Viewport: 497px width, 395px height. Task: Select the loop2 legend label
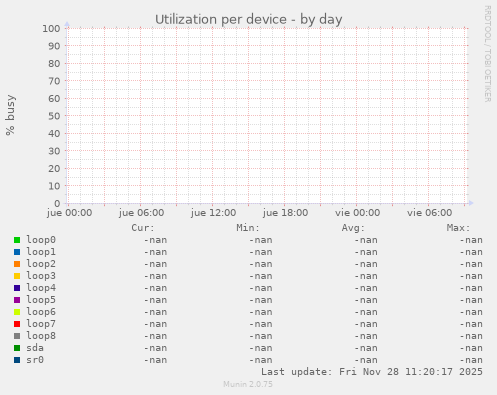pos(41,264)
